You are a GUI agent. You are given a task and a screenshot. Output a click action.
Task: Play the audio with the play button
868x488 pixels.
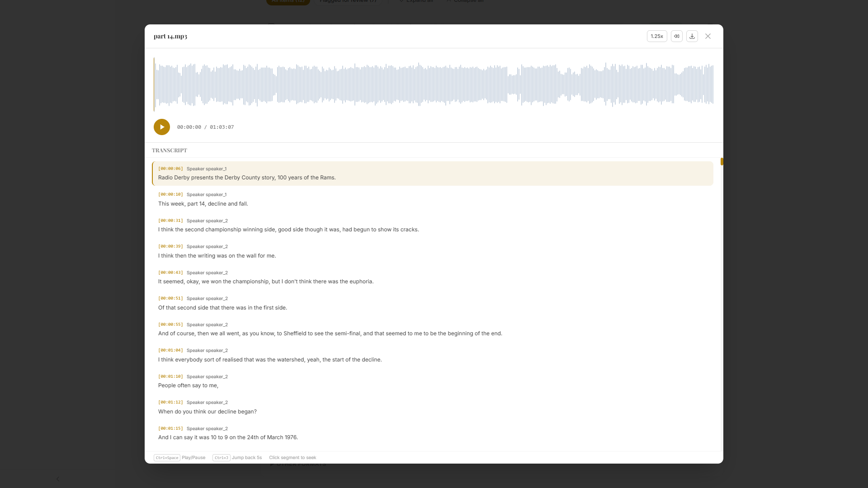point(161,127)
